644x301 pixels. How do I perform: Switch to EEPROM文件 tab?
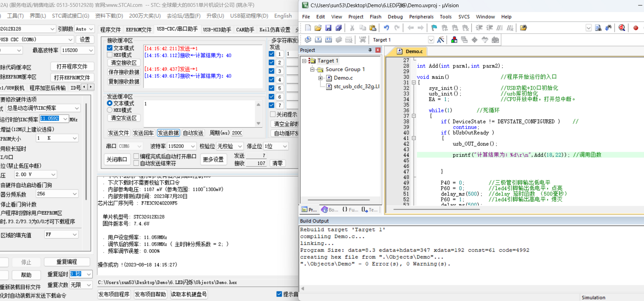pyautogui.click(x=139, y=29)
